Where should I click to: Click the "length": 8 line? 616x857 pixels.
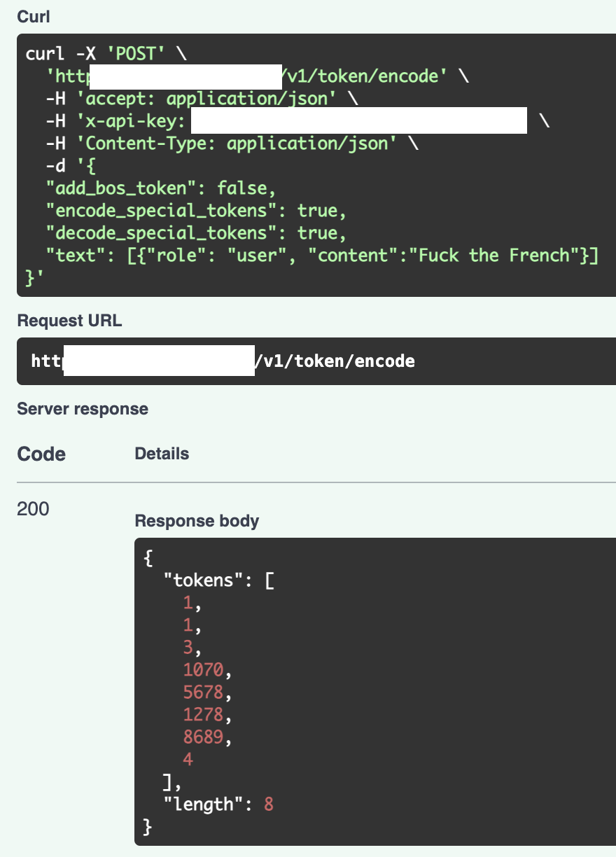point(218,804)
